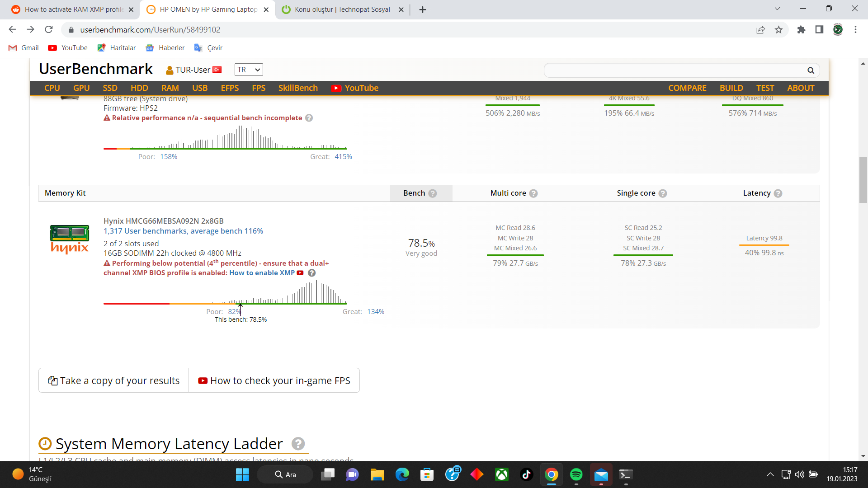Screen dimensions: 868x488
Task: Click the search magnifier icon on UserBenchmark
Action: (x=811, y=70)
